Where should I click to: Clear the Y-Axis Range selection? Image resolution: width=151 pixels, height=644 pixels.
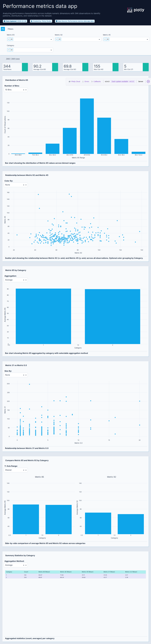click(x=24, y=470)
